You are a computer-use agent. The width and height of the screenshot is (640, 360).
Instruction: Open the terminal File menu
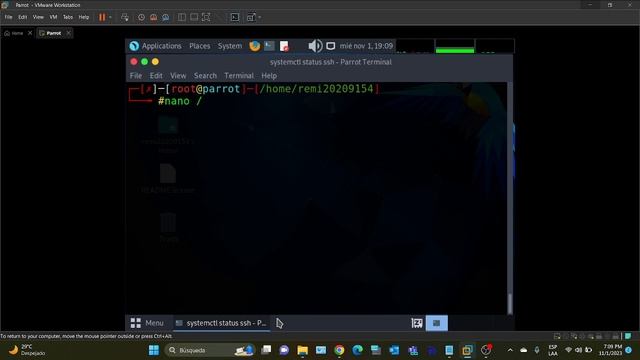[136, 76]
